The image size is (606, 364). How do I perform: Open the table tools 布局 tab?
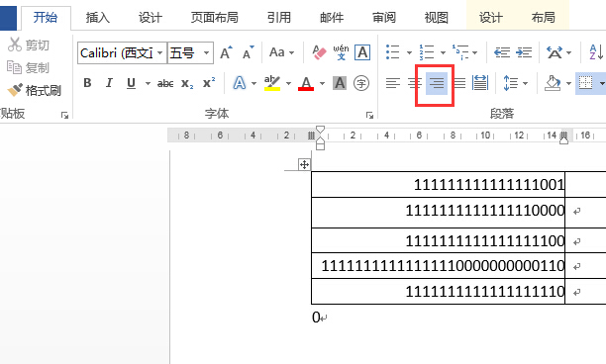click(544, 18)
